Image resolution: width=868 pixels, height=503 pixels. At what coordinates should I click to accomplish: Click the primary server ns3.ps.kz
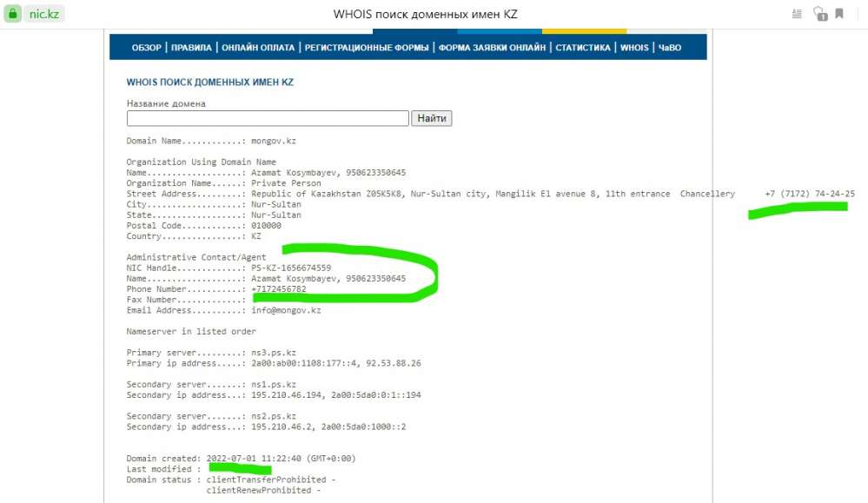point(274,352)
